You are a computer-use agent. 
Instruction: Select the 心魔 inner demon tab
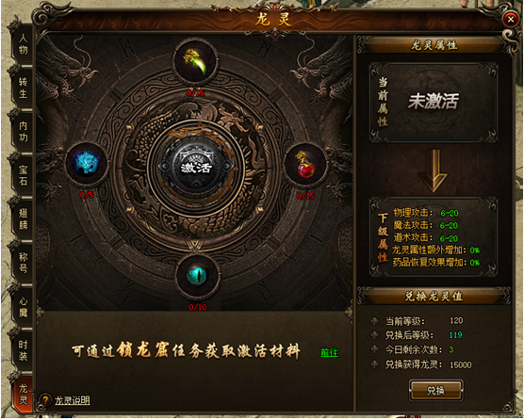22,307
